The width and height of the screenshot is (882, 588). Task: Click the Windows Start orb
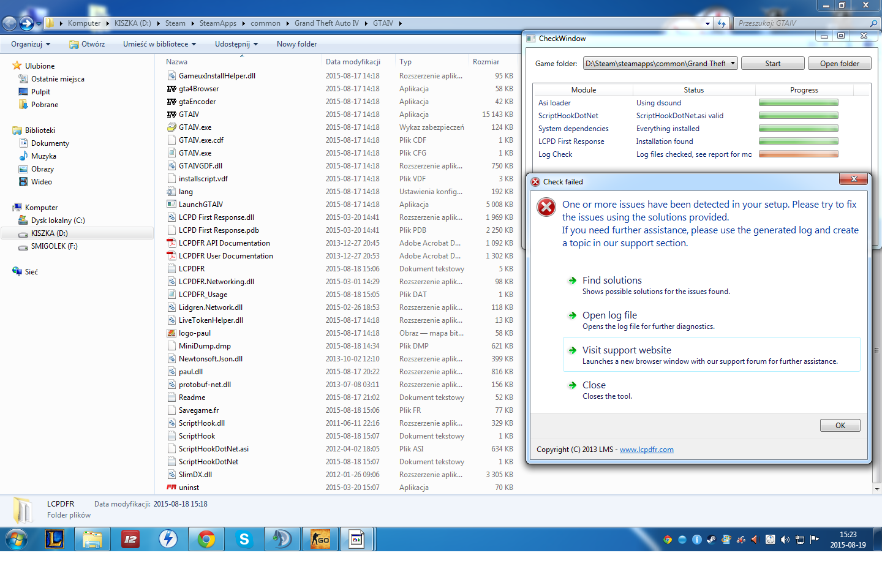tap(17, 540)
